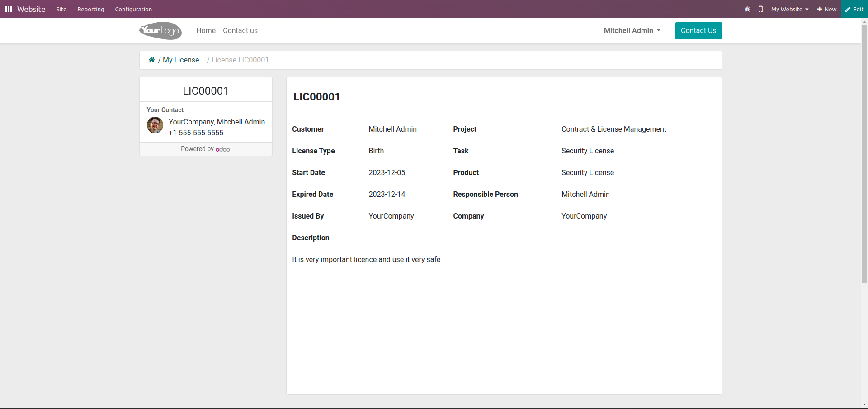Click the scrollbar down arrow
The height and width of the screenshot is (409, 868).
click(x=864, y=405)
